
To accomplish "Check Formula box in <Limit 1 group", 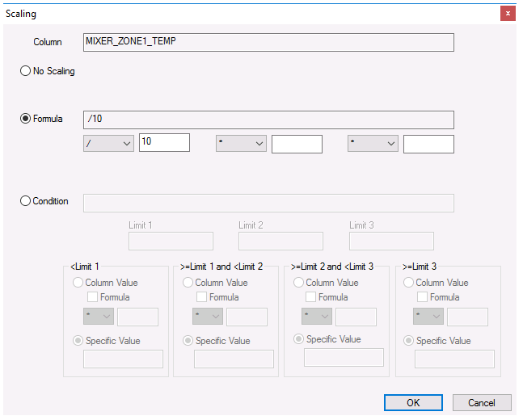I will (x=92, y=297).
